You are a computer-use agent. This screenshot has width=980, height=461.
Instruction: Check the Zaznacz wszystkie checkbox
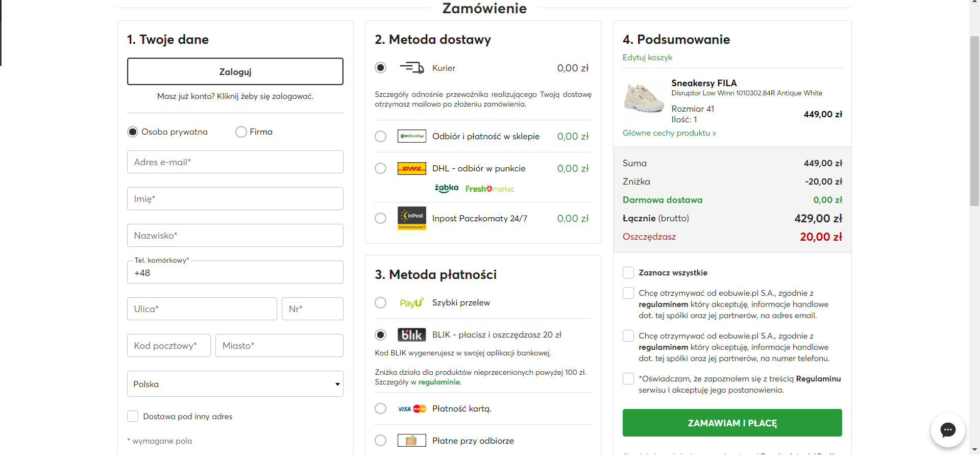click(x=628, y=273)
